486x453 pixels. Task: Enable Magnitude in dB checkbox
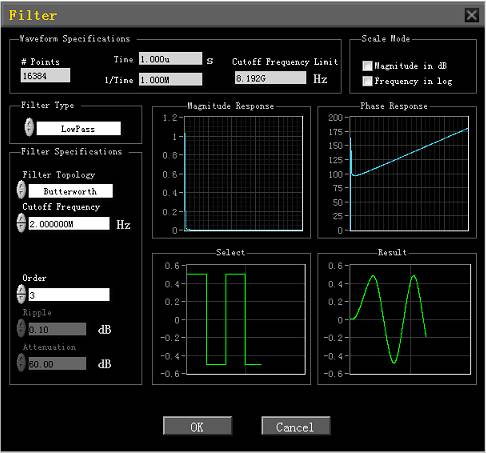pyautogui.click(x=367, y=66)
